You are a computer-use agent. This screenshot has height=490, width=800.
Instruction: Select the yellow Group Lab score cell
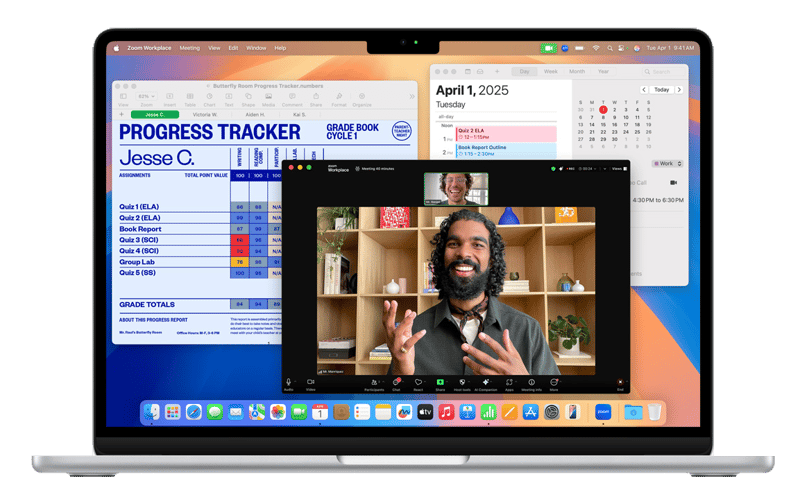coord(239,262)
